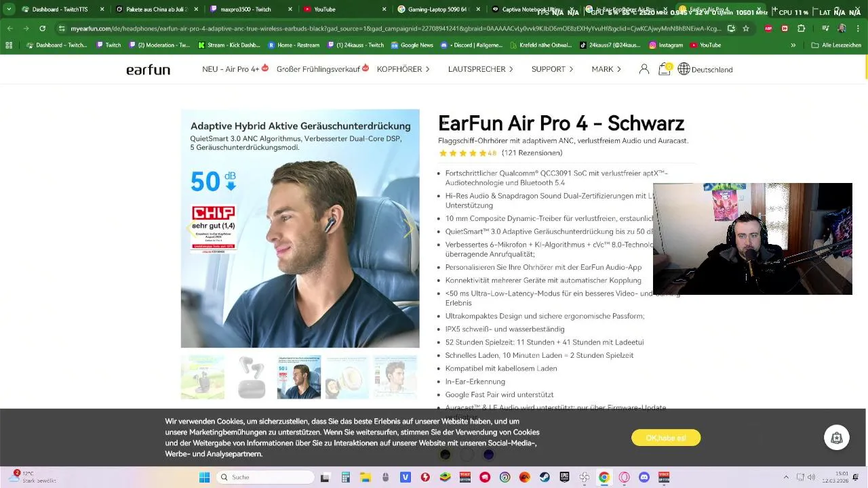The height and width of the screenshot is (488, 868).
Task: Open Home - Restream bookmark
Action: [x=294, y=45]
